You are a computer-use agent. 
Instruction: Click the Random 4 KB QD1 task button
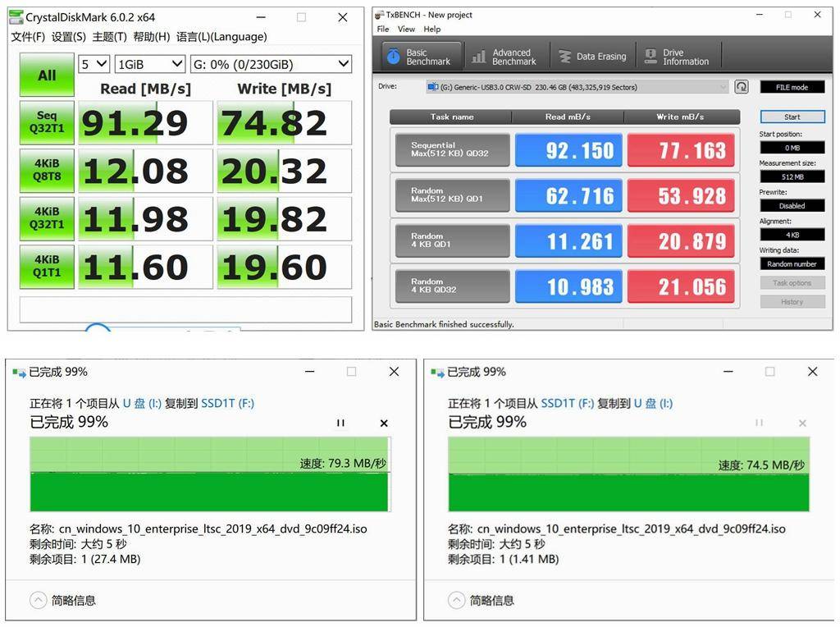tap(453, 240)
